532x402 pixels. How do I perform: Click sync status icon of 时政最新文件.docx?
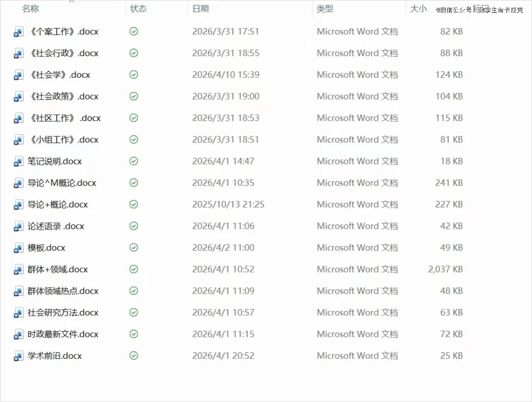[133, 334]
